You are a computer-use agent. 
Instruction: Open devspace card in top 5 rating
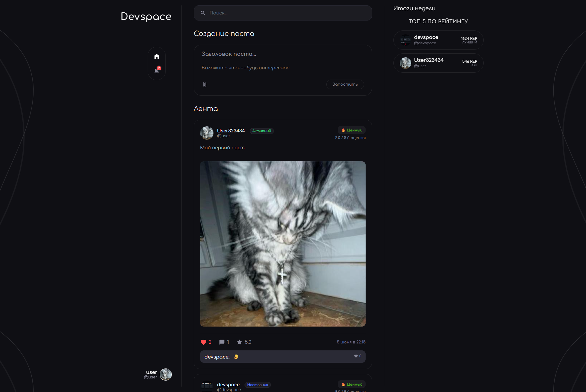tap(438, 40)
